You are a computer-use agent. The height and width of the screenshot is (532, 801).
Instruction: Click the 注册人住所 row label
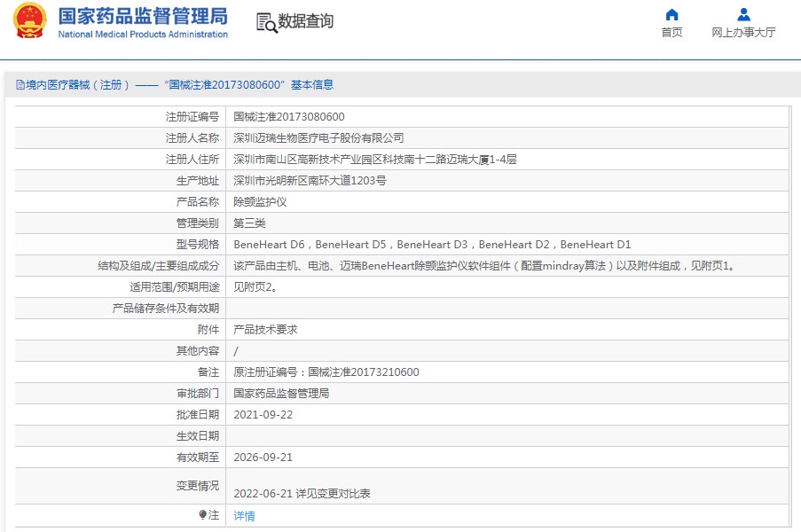click(192, 160)
